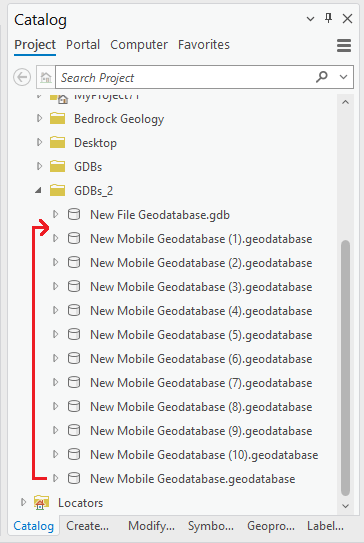The height and width of the screenshot is (543, 364).
Task: Open the Geopro... bottom pane tab
Action: (270, 526)
